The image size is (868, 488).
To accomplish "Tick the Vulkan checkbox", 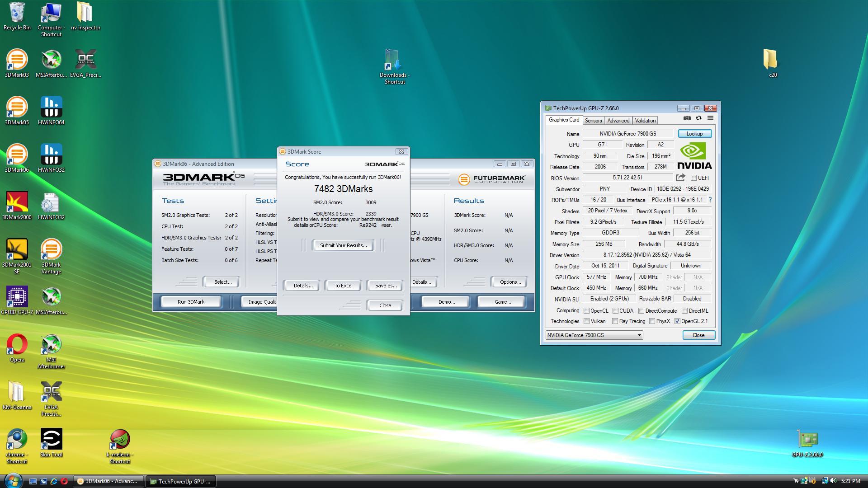I will click(586, 321).
